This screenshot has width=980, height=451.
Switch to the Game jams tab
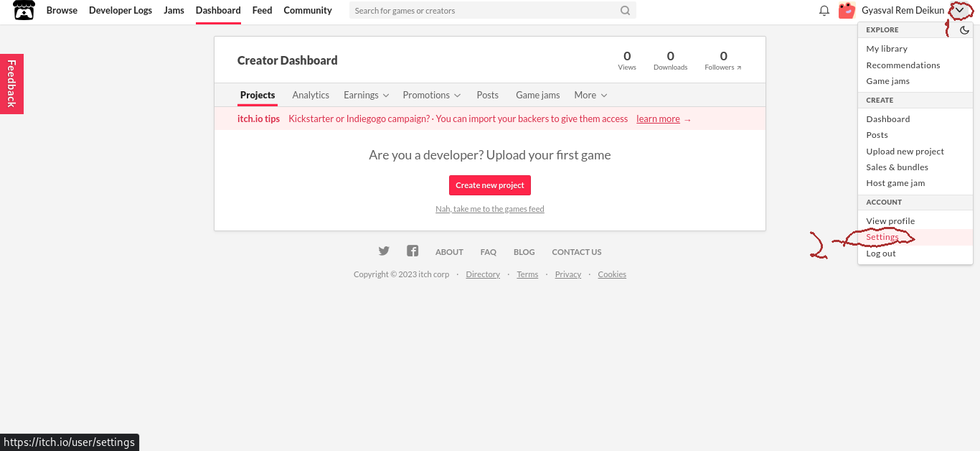538,95
